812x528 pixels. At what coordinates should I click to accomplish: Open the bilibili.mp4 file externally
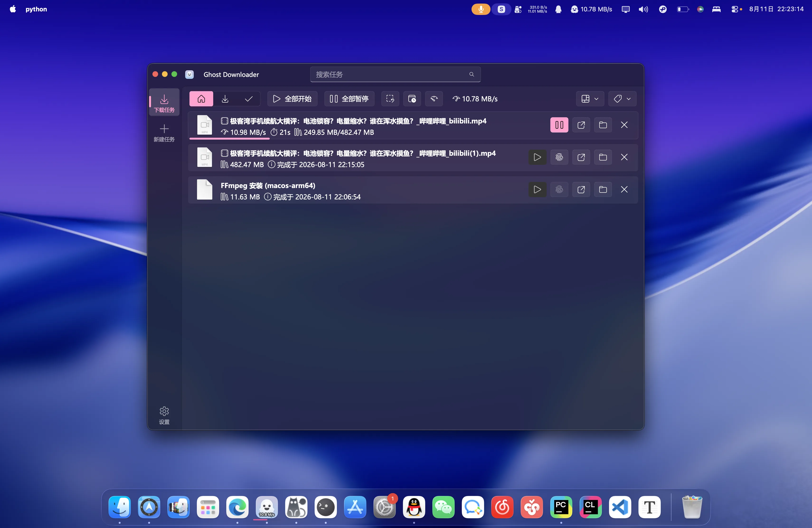point(581,125)
